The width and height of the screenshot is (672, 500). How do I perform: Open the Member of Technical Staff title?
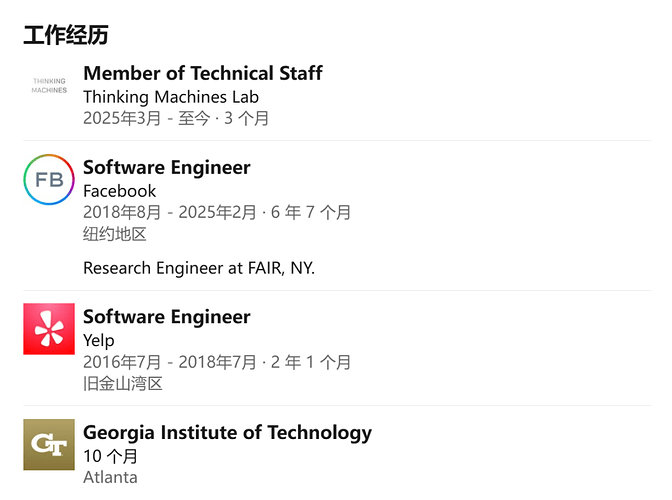(x=202, y=73)
